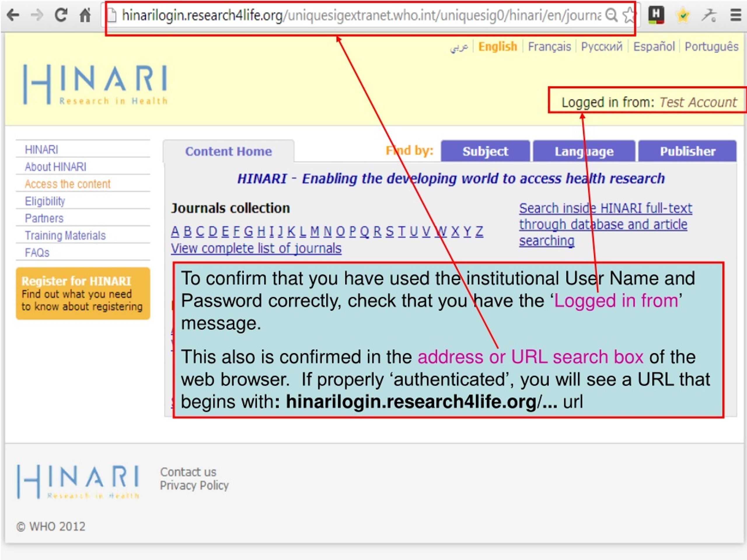Image resolution: width=747 pixels, height=560 pixels.
Task: Open HINARI sidebar menu item
Action: pos(41,150)
